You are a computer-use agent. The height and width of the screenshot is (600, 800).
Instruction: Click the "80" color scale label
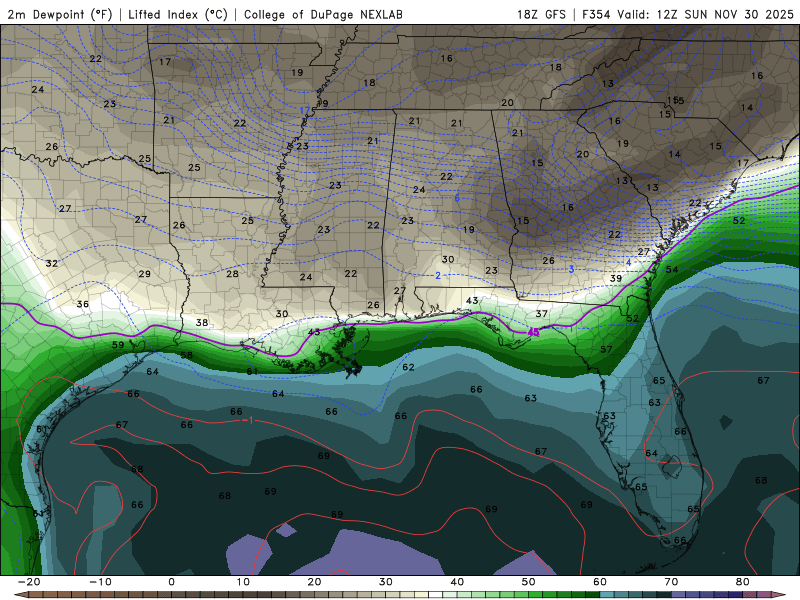pyautogui.click(x=743, y=582)
